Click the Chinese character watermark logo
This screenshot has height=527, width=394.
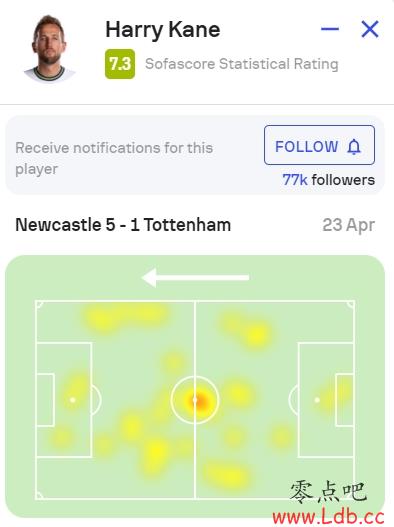coord(328,492)
